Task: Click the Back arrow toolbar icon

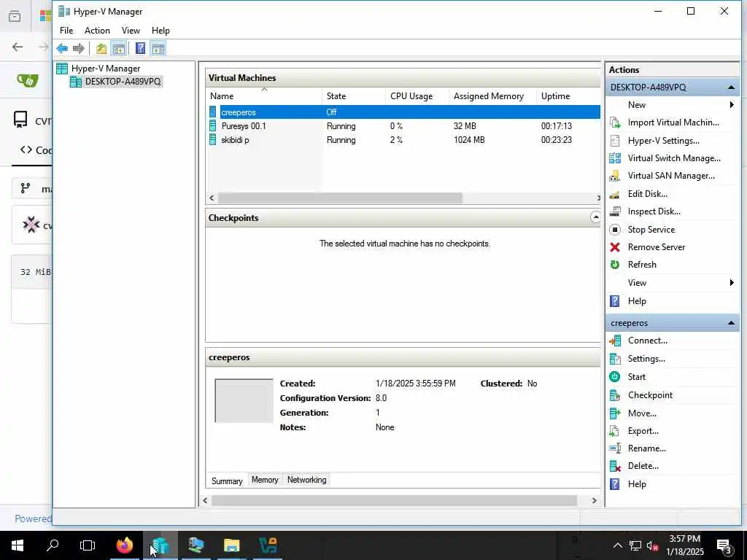Action: [x=62, y=48]
